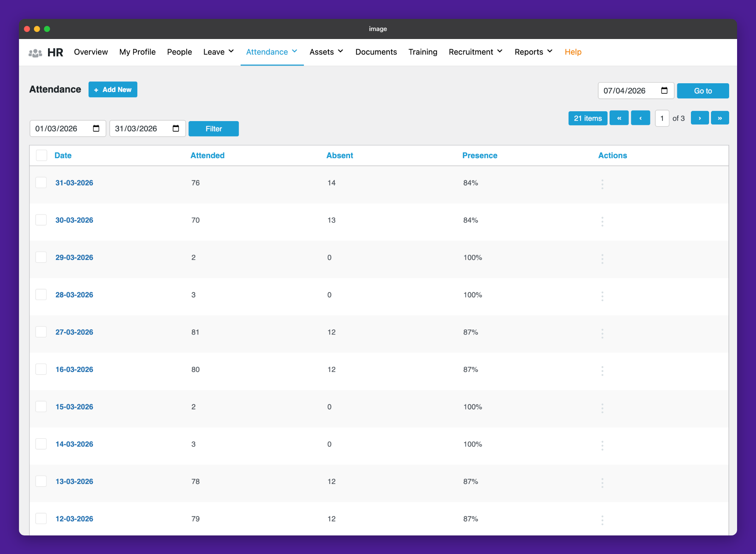
Task: Select the 16-03-2026 row checkbox
Action: coord(41,369)
